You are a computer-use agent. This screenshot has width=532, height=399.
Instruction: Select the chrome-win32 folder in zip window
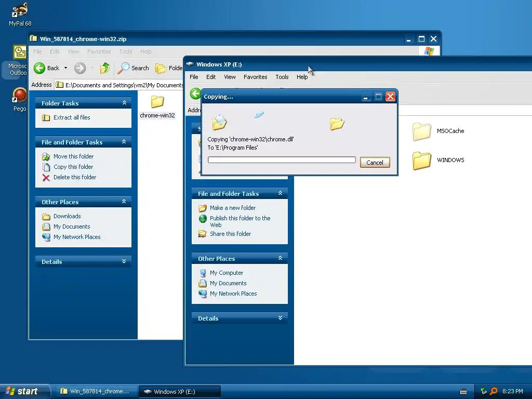pos(157,107)
